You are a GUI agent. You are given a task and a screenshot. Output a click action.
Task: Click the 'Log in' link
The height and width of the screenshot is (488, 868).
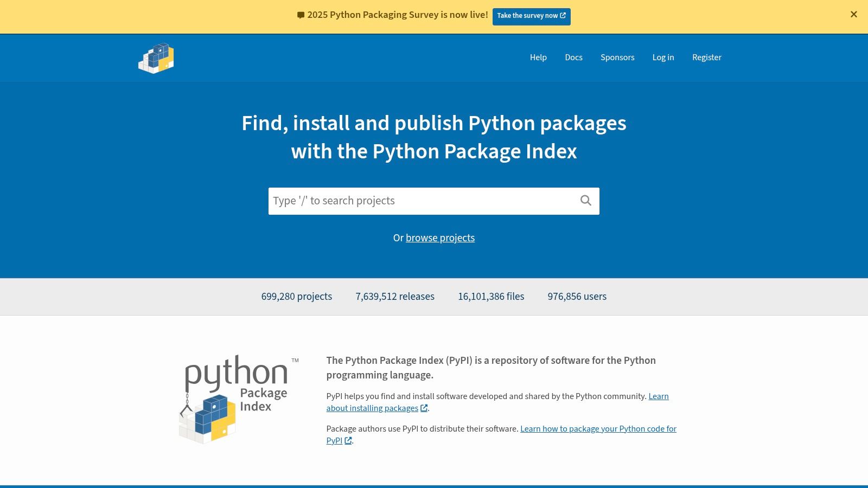(x=663, y=57)
